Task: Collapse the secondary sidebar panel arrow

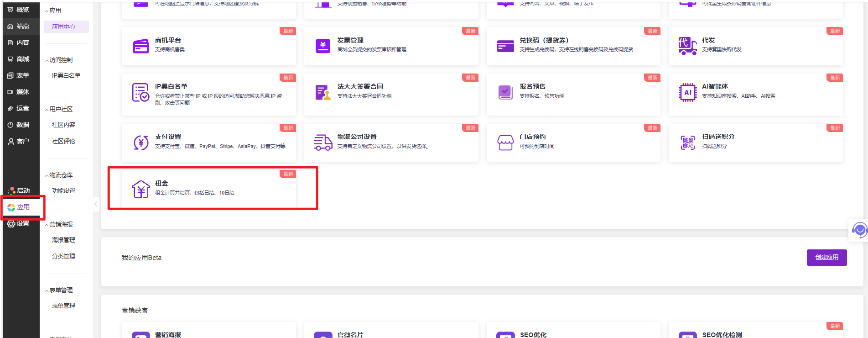Action: (96, 204)
